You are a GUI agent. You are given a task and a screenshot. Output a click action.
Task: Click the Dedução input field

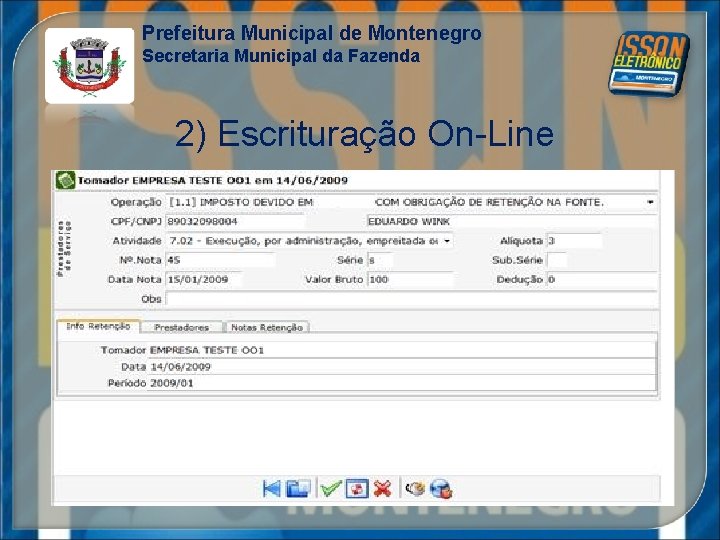point(602,280)
